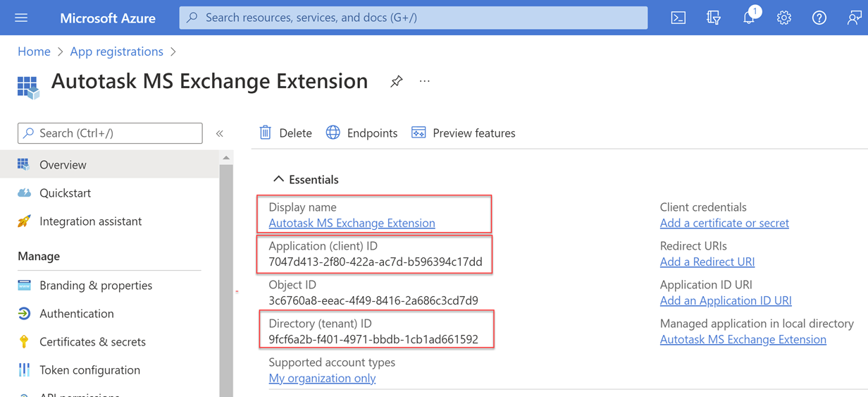The height and width of the screenshot is (397, 868).
Task: Open Cloud Shell from the top bar
Action: coord(678,18)
